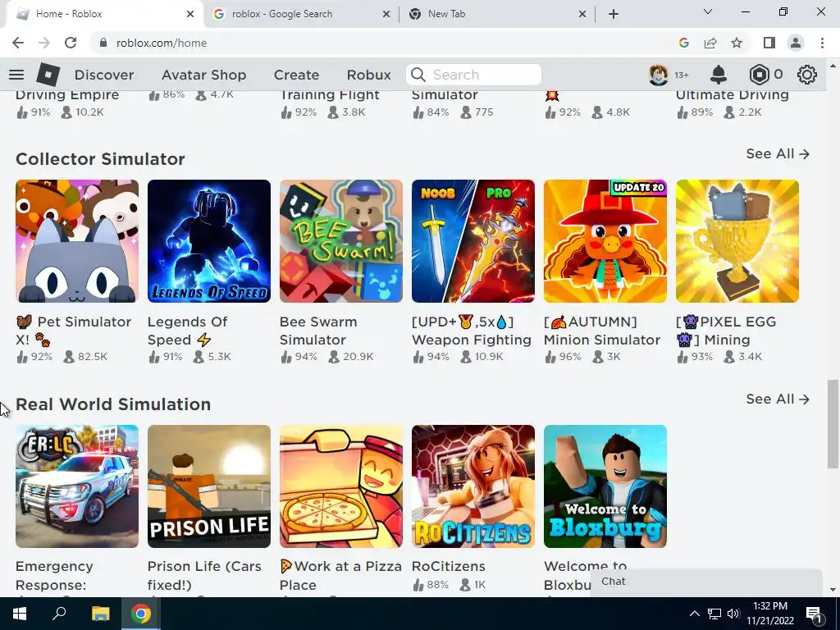840x630 pixels.
Task: Go back using the browser back arrow
Action: click(18, 43)
